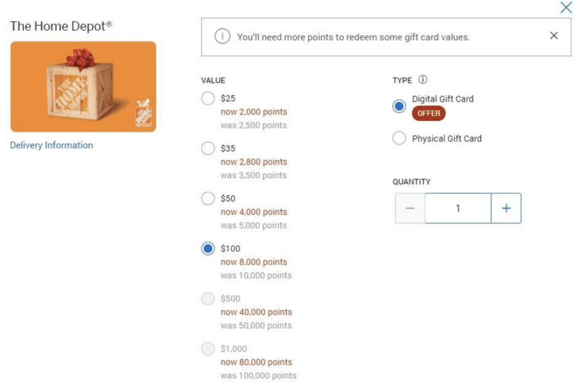
Task: Click the red OFFER badge
Action: [x=429, y=113]
